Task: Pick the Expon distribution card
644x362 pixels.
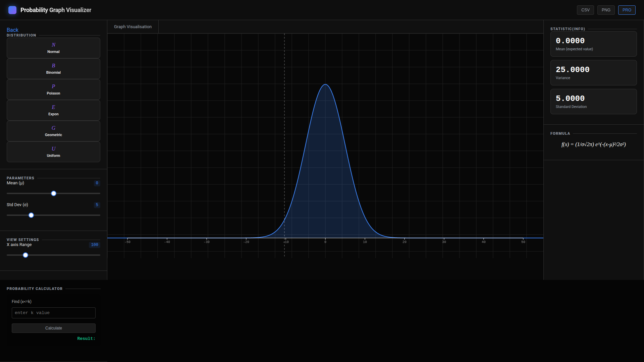Action: click(53, 110)
